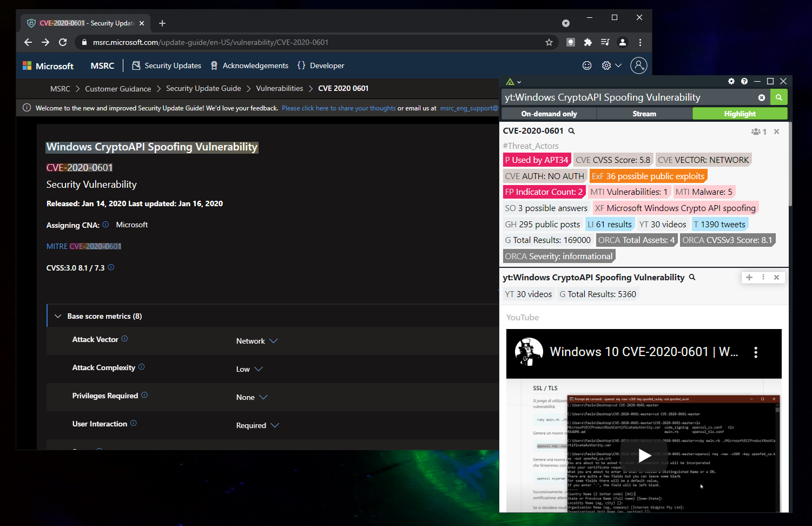The height and width of the screenshot is (526, 812).
Task: Click info icon beside Attack Complexity
Action: coord(141,366)
